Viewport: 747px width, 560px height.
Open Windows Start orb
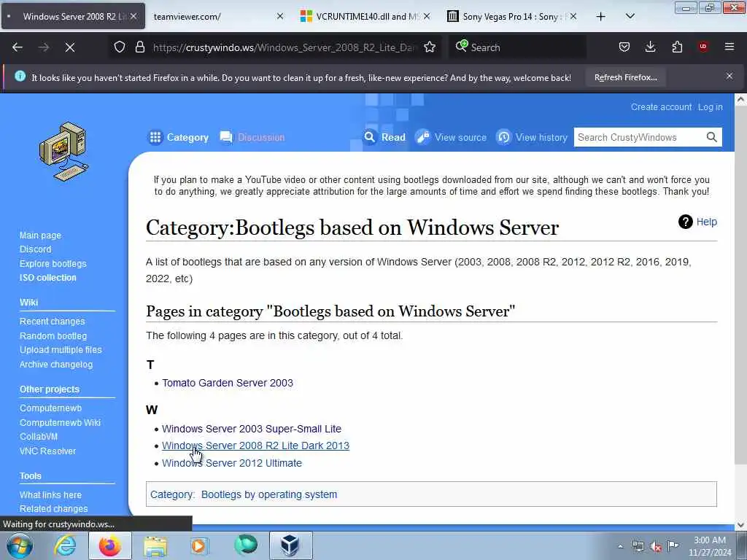(x=20, y=545)
